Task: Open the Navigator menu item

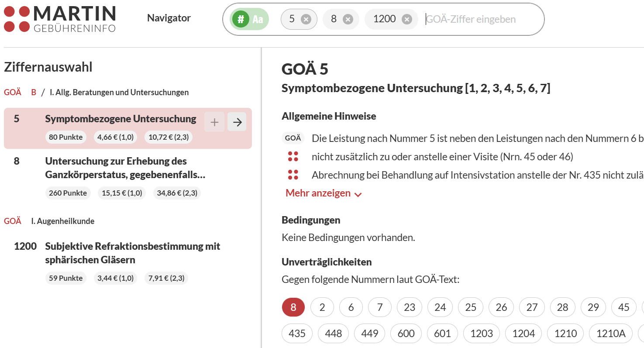Action: click(169, 18)
